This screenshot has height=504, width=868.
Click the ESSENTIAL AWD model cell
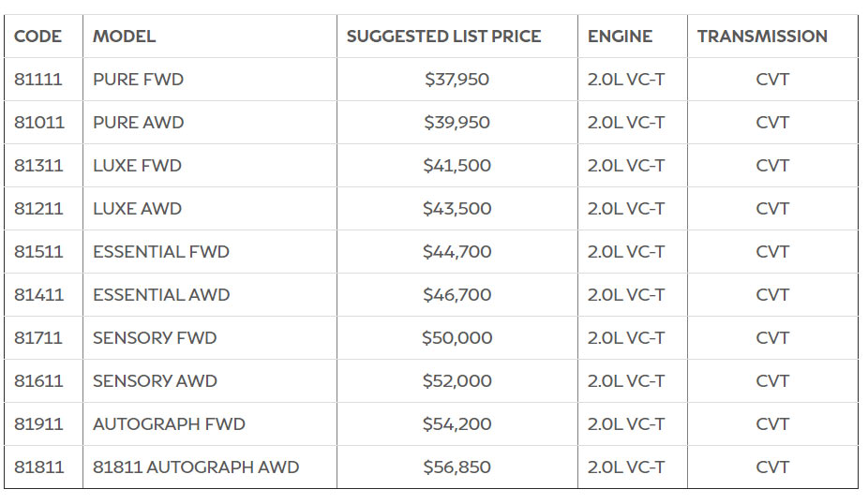[161, 295]
